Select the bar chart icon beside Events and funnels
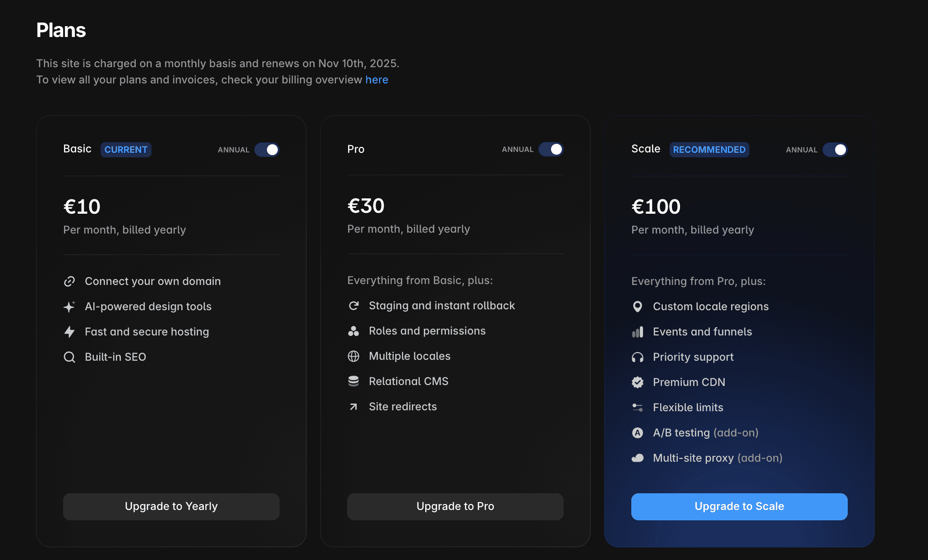The image size is (928, 560). [637, 331]
